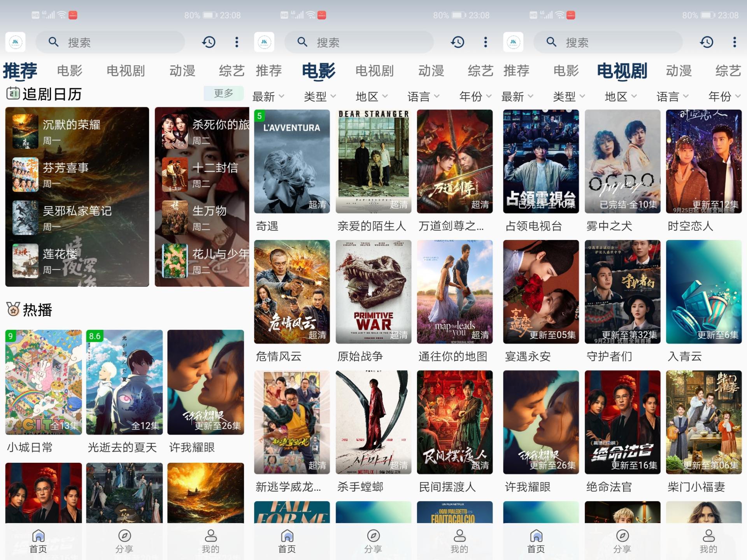Click the 更多 button beside 追剧日历
This screenshot has height=560, width=747.
(223, 93)
